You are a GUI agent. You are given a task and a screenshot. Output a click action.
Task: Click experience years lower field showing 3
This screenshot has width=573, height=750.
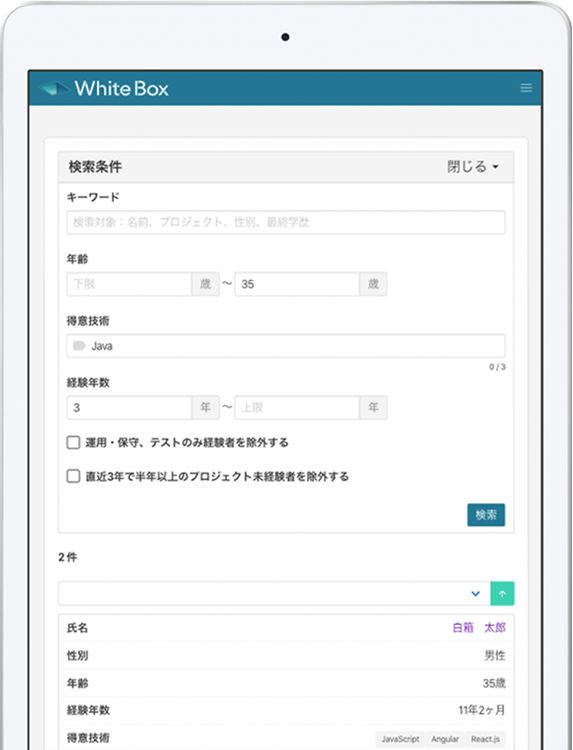(129, 408)
